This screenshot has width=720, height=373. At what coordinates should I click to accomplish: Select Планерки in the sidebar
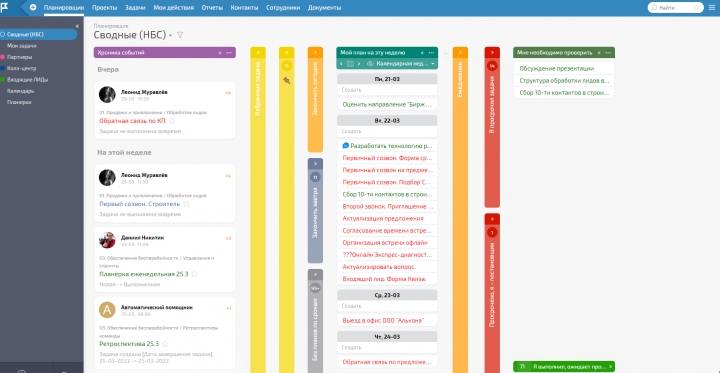[x=19, y=102]
